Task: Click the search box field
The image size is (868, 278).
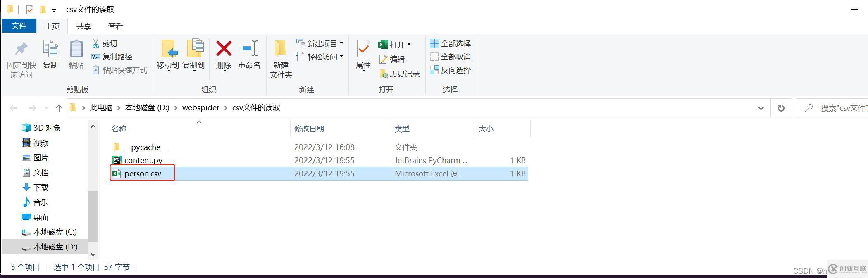Action: tap(832, 108)
